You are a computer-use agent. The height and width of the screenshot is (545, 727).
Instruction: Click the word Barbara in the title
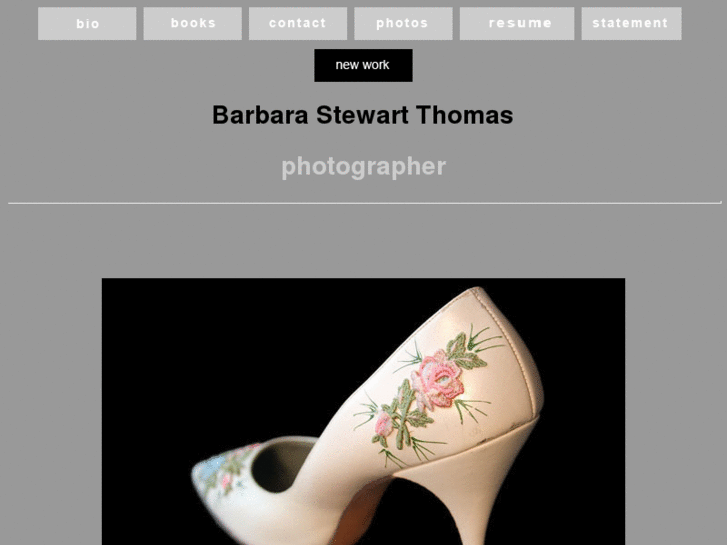pos(260,115)
